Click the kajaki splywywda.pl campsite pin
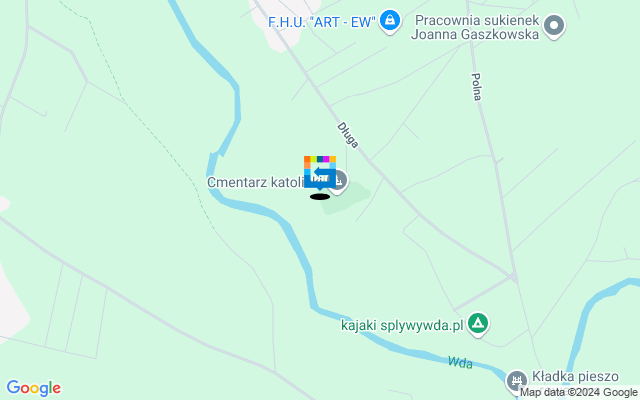The width and height of the screenshot is (640, 400). [478, 324]
